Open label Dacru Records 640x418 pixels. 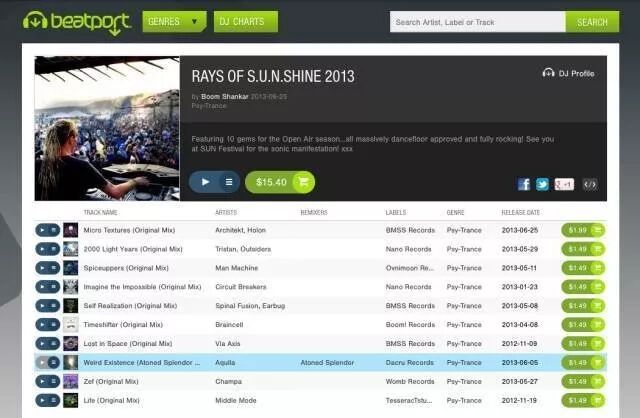click(x=410, y=362)
